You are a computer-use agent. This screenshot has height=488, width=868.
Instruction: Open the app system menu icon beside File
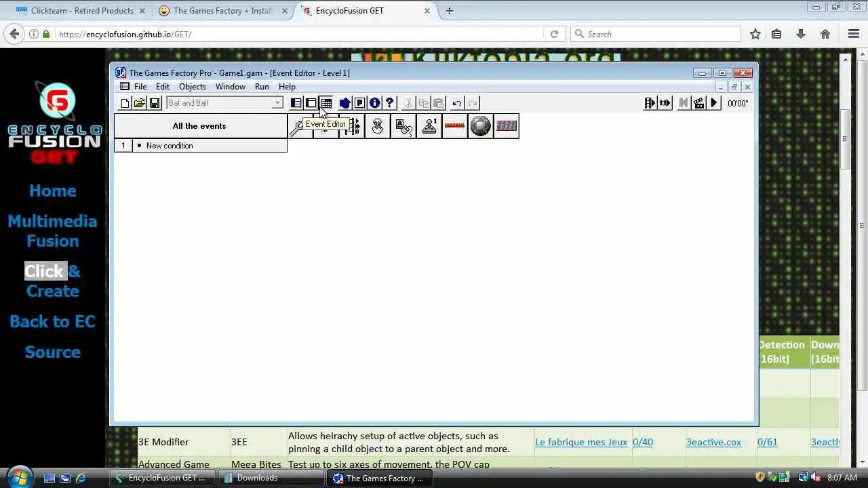coord(125,87)
